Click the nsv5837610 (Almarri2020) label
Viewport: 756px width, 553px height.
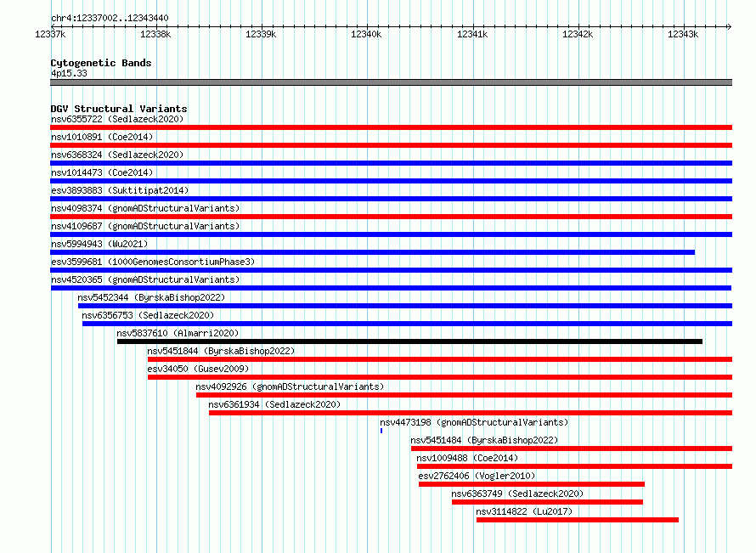tap(178, 333)
